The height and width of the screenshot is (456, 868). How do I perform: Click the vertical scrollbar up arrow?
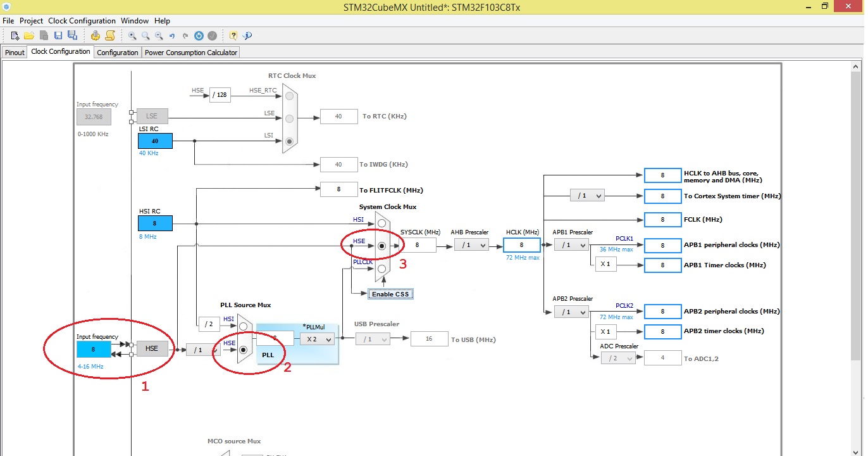coord(857,66)
